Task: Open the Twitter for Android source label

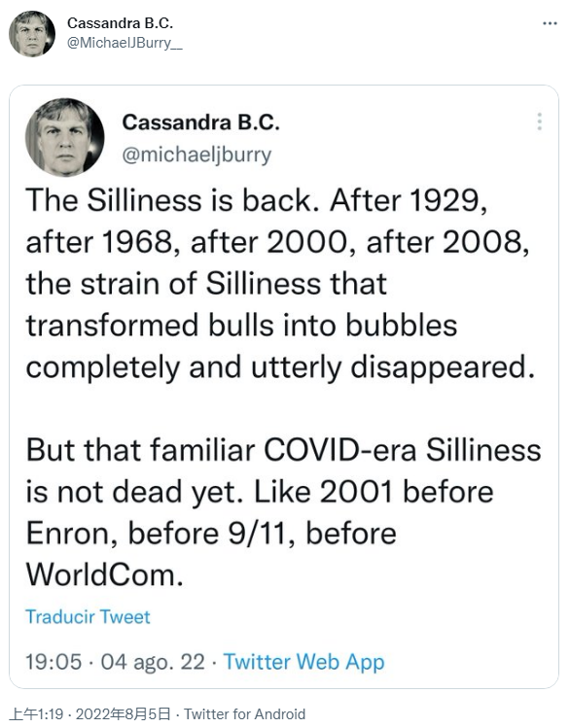Action: click(245, 714)
